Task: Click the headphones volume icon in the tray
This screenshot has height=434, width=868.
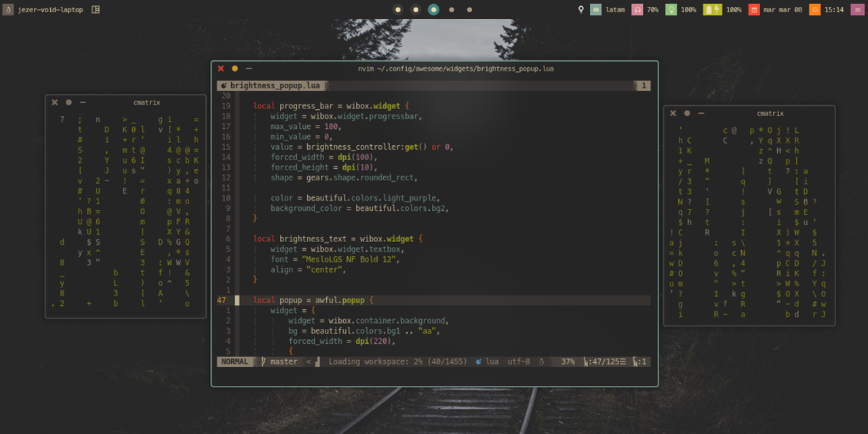Action: (637, 9)
